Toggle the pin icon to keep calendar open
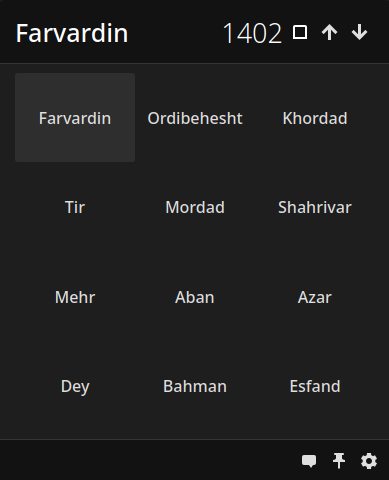The height and width of the screenshot is (480, 389). [339, 461]
